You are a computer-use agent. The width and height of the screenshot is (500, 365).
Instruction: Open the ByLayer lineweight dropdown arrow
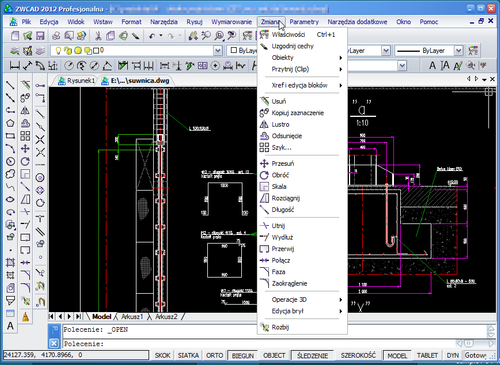459,51
